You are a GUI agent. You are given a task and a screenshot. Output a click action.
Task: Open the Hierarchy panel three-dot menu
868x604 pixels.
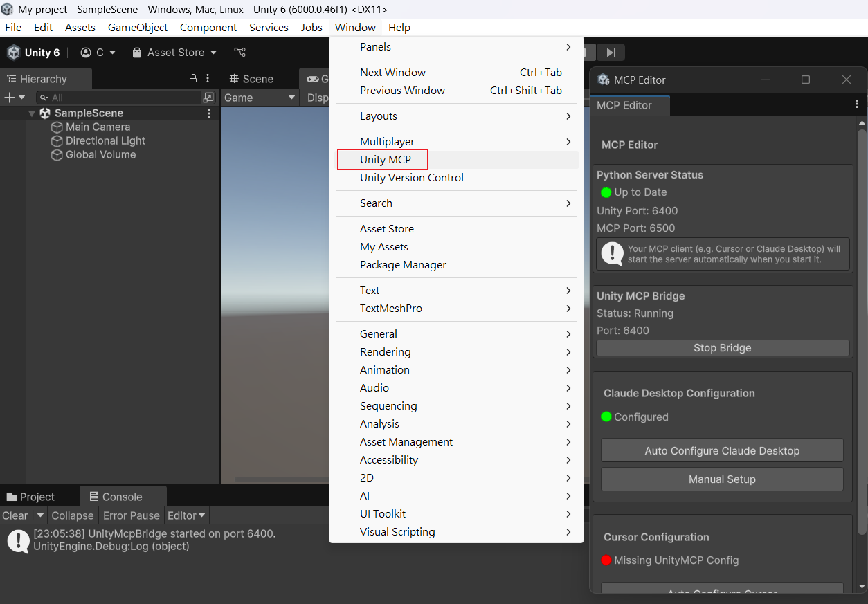click(208, 79)
